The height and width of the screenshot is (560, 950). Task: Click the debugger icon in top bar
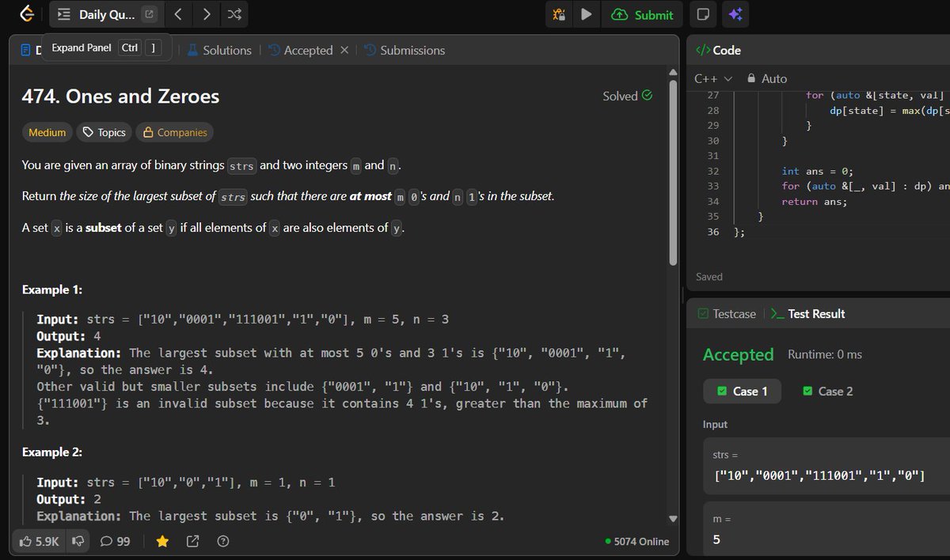click(x=558, y=14)
